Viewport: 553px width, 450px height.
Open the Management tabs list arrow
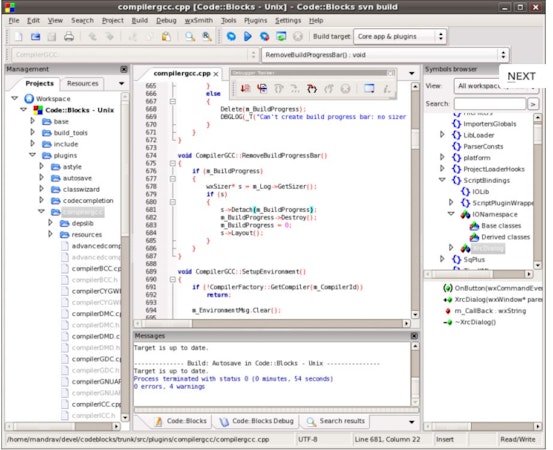tap(121, 84)
